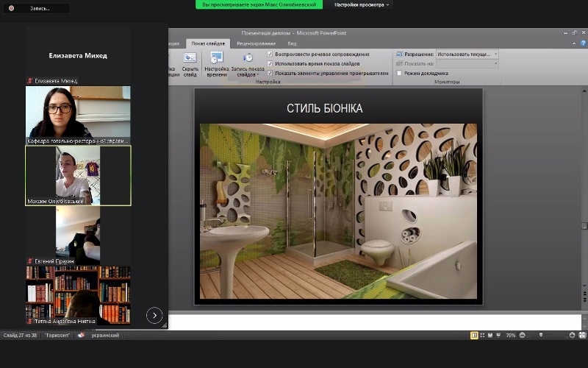
Task: Select Максим Олимбиевский's video thumbnail
Action: tap(78, 175)
